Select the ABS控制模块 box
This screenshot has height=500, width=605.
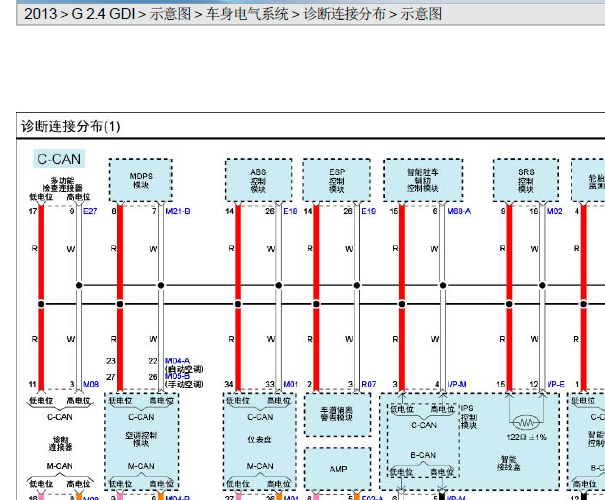click(258, 180)
